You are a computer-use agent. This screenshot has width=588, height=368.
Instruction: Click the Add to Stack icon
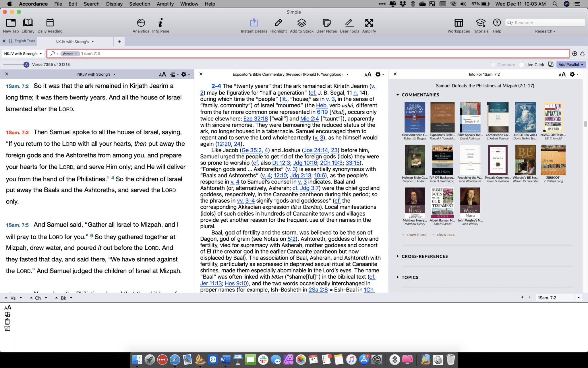[x=301, y=23]
